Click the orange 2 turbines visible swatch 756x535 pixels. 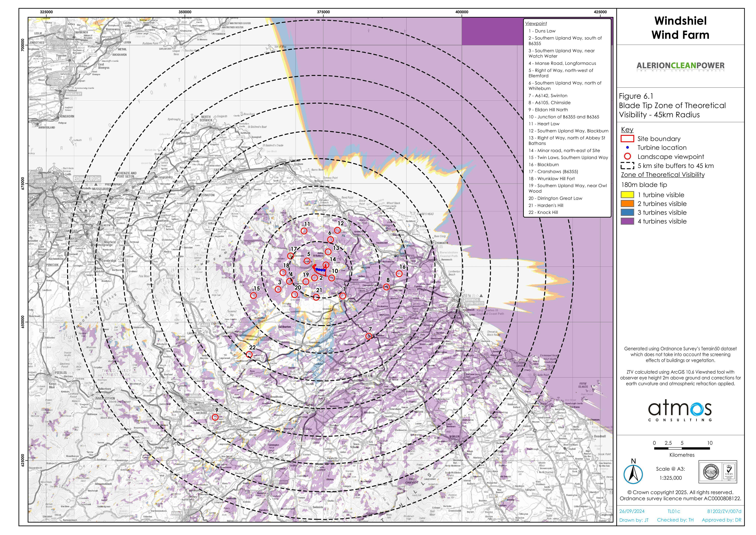pos(627,204)
